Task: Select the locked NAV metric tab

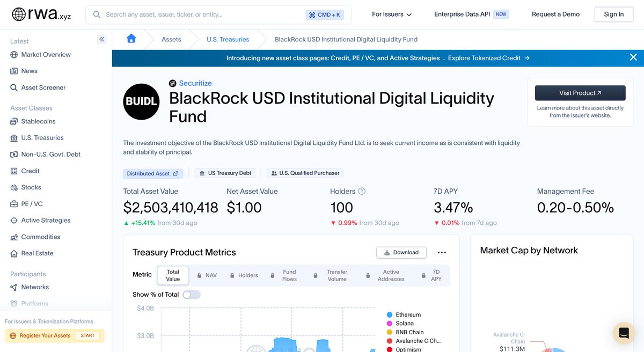Action: coord(207,275)
